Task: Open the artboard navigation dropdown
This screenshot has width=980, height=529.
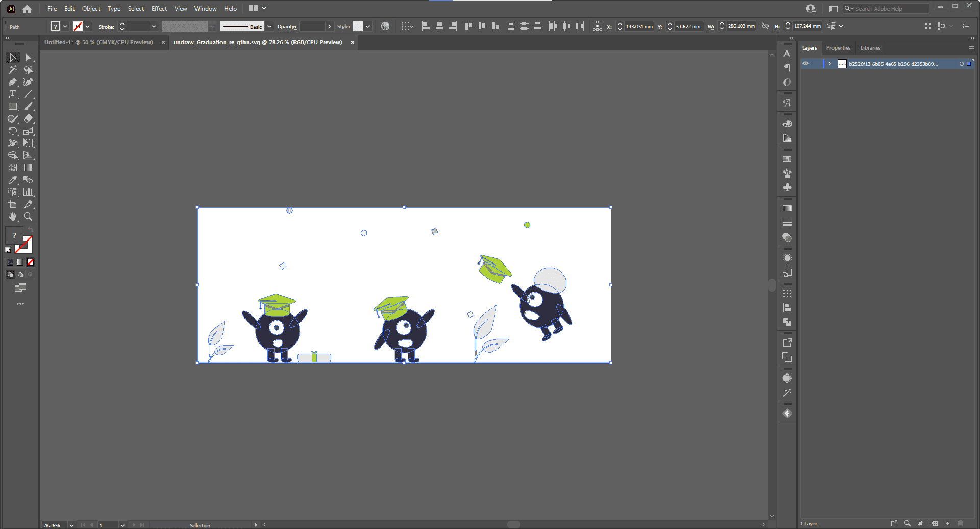Action: coord(122,525)
